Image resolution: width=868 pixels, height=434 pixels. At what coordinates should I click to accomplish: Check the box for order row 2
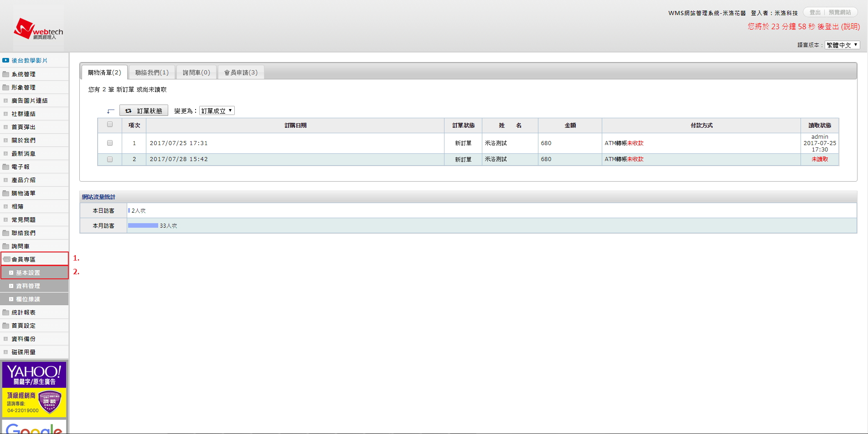pyautogui.click(x=110, y=159)
